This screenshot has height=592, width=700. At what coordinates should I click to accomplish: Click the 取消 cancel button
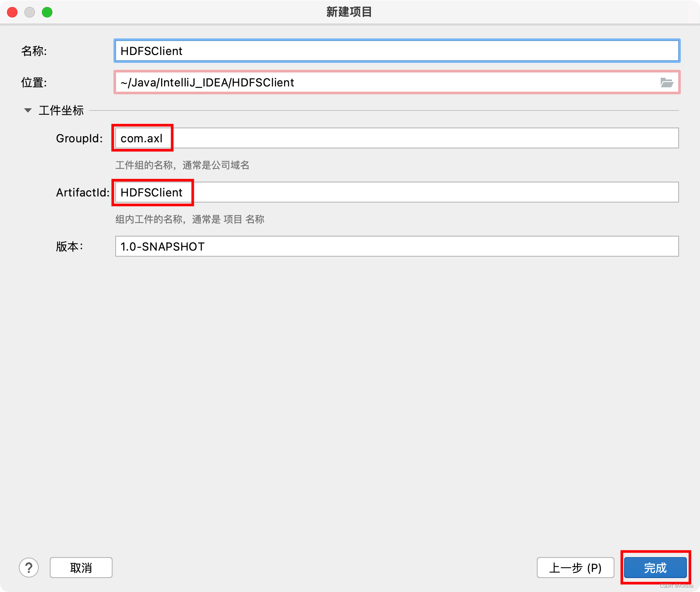[81, 568]
